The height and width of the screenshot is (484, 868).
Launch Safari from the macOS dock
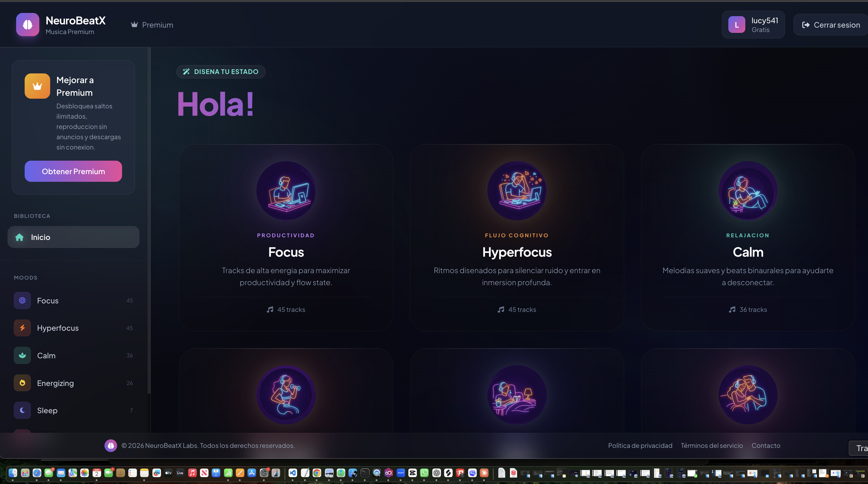(37, 473)
